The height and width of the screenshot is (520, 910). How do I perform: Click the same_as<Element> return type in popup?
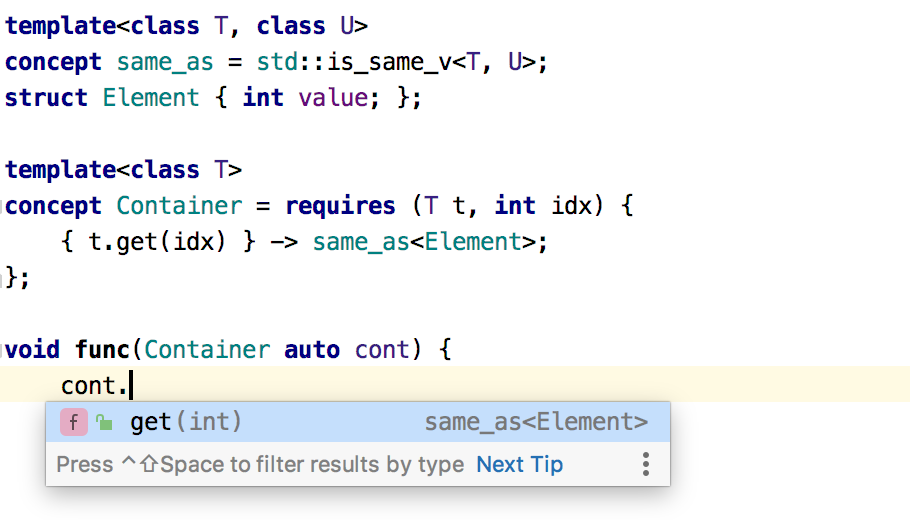(x=536, y=422)
